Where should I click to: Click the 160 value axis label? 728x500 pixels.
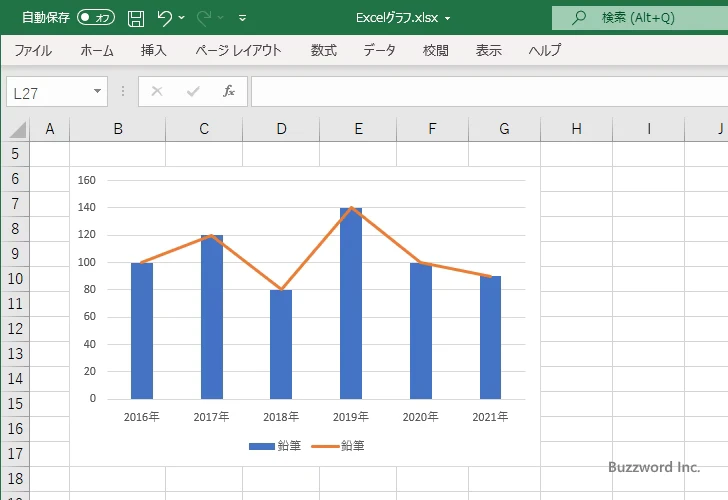point(87,180)
